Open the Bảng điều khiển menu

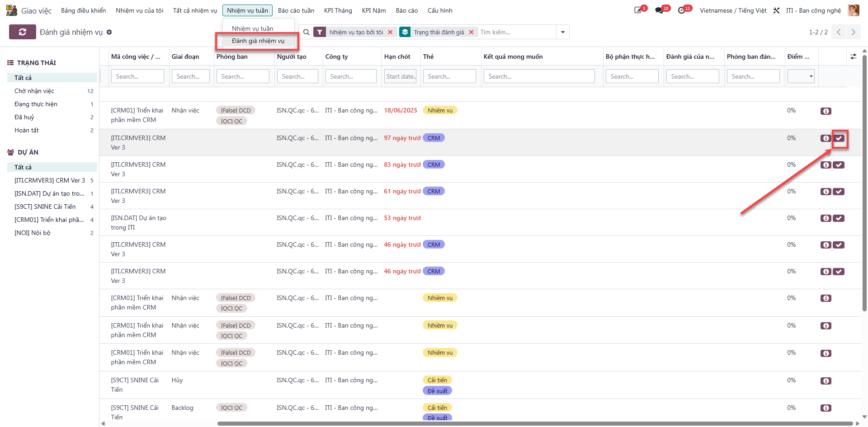84,10
